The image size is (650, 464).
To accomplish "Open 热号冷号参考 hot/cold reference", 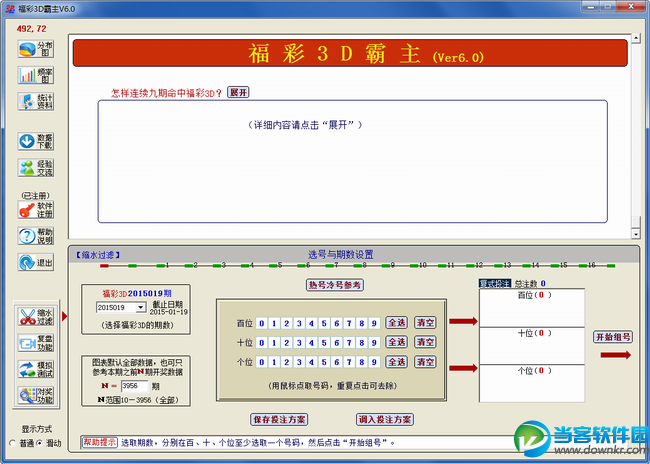I will [x=335, y=285].
